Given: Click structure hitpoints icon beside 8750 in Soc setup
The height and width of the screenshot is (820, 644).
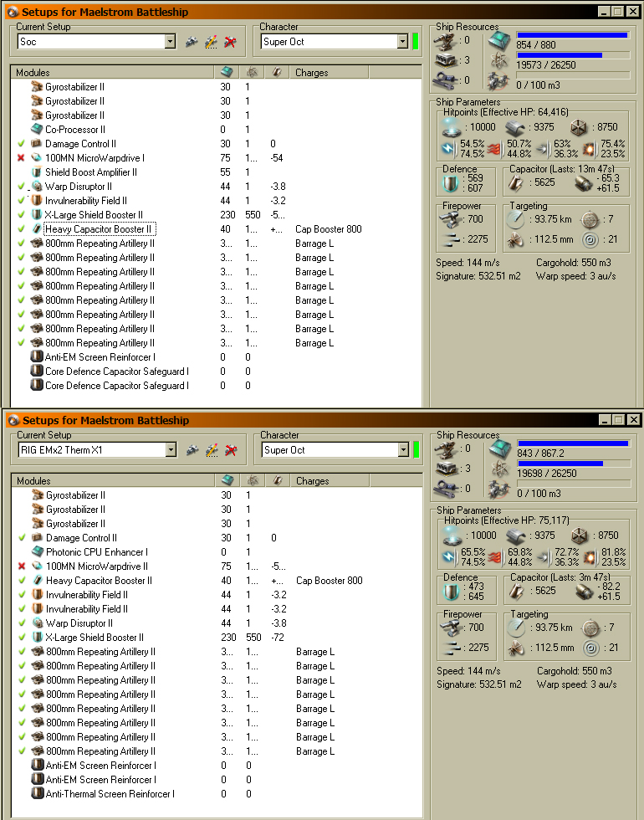Looking at the screenshot, I should 579,127.
